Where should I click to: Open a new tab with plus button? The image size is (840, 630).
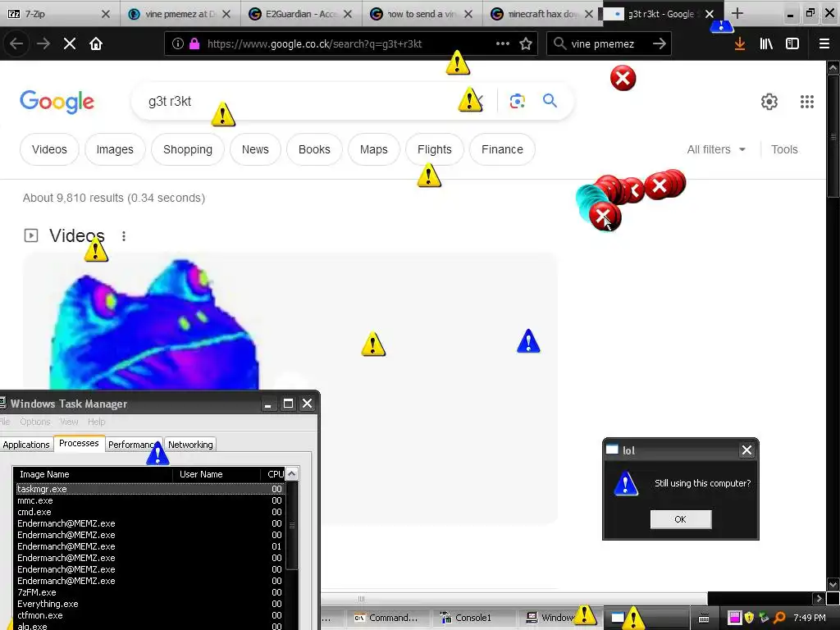737,13
